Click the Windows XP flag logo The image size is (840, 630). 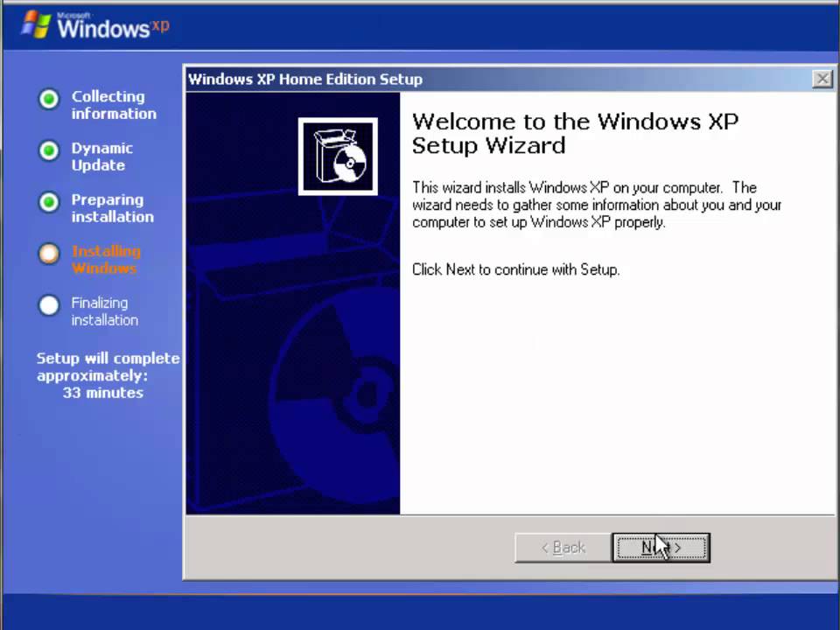click(x=36, y=24)
